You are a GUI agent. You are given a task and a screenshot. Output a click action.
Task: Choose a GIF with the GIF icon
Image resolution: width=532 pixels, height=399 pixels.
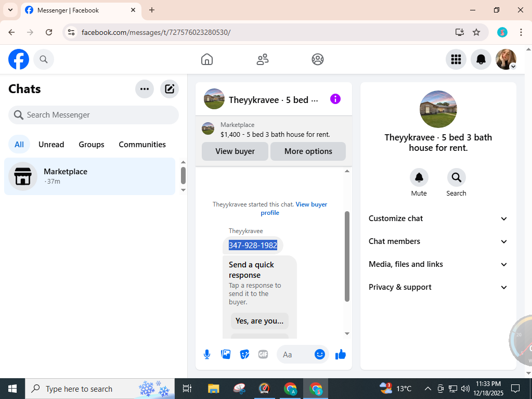pyautogui.click(x=263, y=355)
